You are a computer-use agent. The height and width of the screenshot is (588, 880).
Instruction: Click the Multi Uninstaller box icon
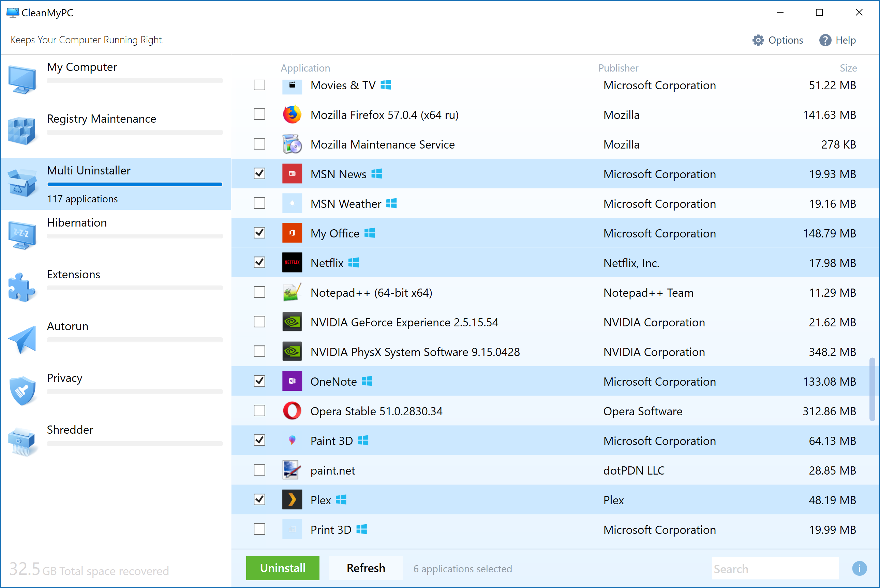click(x=22, y=183)
